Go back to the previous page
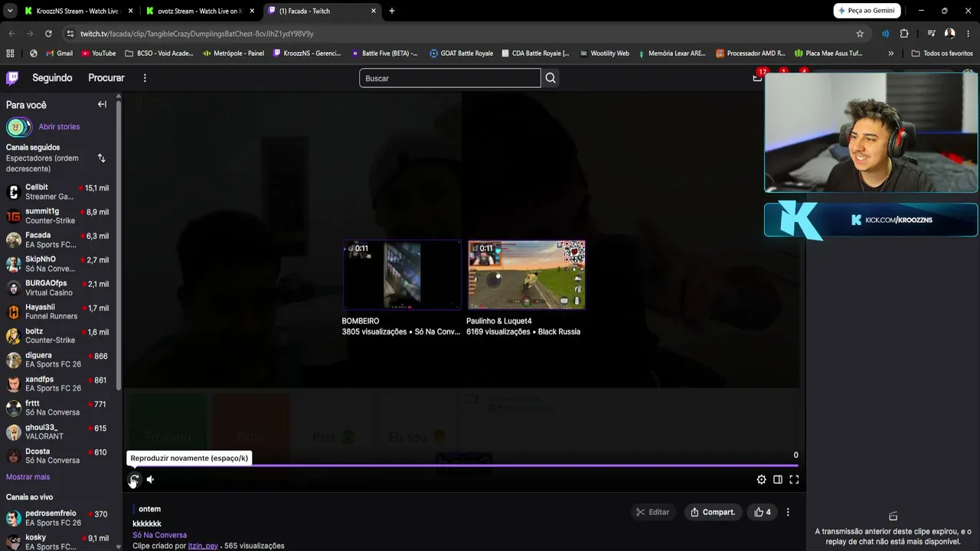The height and width of the screenshot is (551, 980). tap(11, 34)
